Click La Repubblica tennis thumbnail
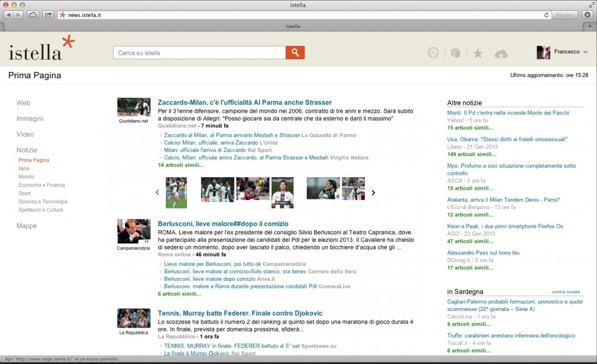 [134, 318]
